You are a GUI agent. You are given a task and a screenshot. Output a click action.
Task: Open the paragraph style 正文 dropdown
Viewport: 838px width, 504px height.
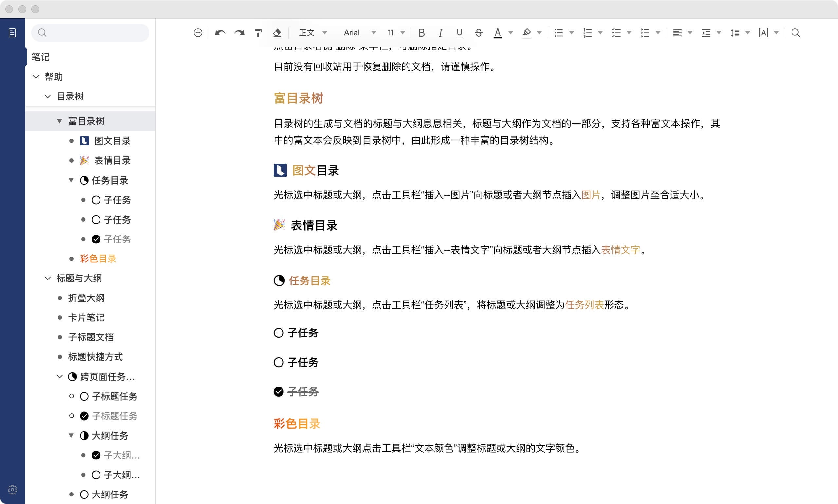[x=313, y=33]
